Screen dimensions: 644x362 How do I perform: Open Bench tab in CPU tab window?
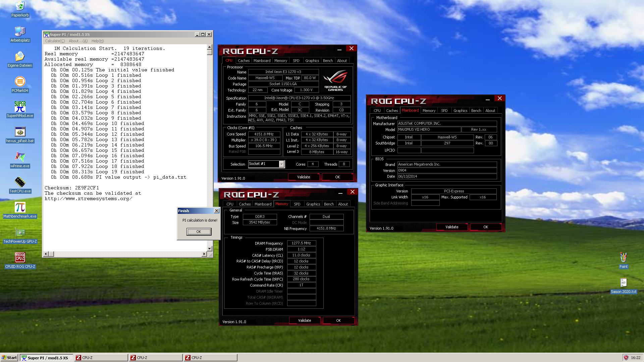[x=328, y=61]
